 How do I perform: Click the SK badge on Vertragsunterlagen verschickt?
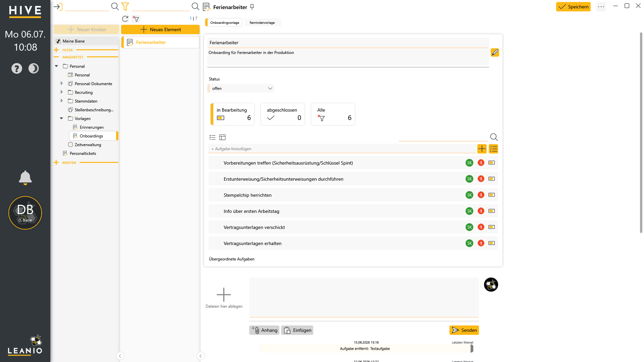pos(469,227)
